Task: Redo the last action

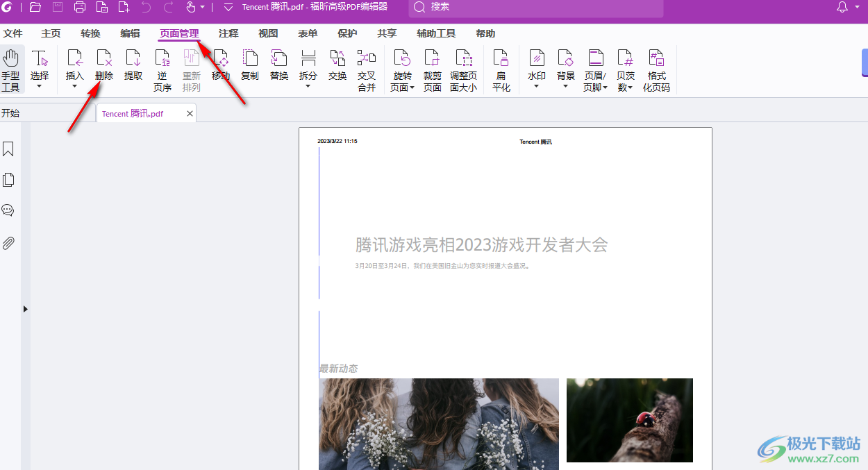Action: click(168, 7)
